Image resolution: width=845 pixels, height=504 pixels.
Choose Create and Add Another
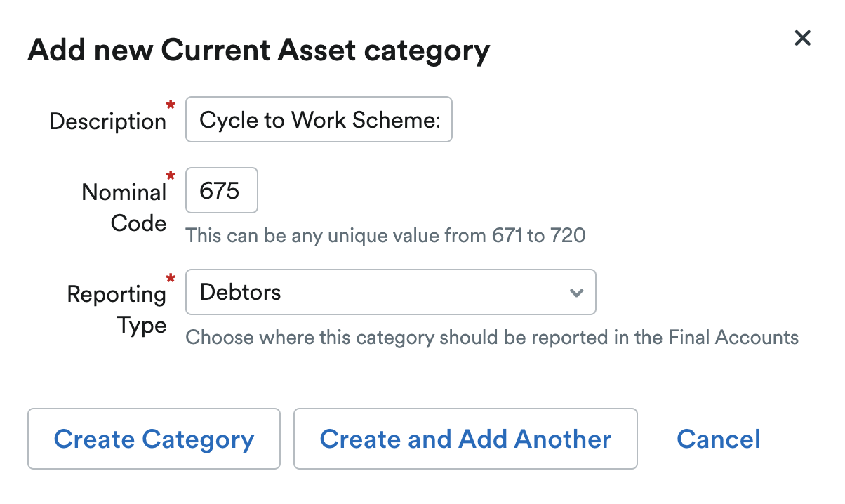(x=465, y=439)
